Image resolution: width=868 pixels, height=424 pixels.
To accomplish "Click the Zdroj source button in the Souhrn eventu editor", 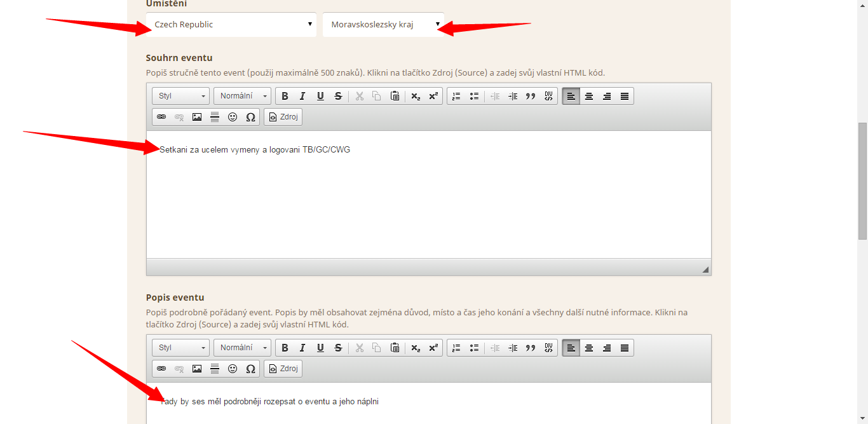I will [283, 118].
